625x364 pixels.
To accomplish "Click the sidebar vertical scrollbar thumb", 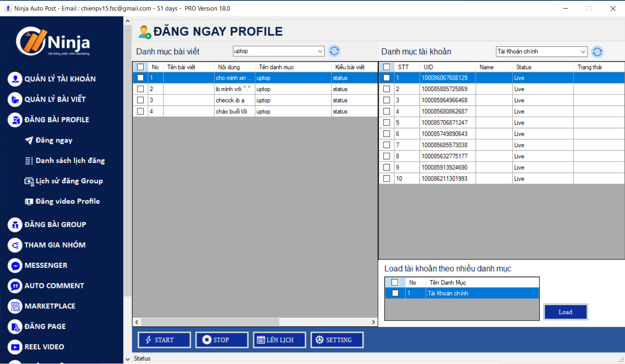I will pos(128,161).
